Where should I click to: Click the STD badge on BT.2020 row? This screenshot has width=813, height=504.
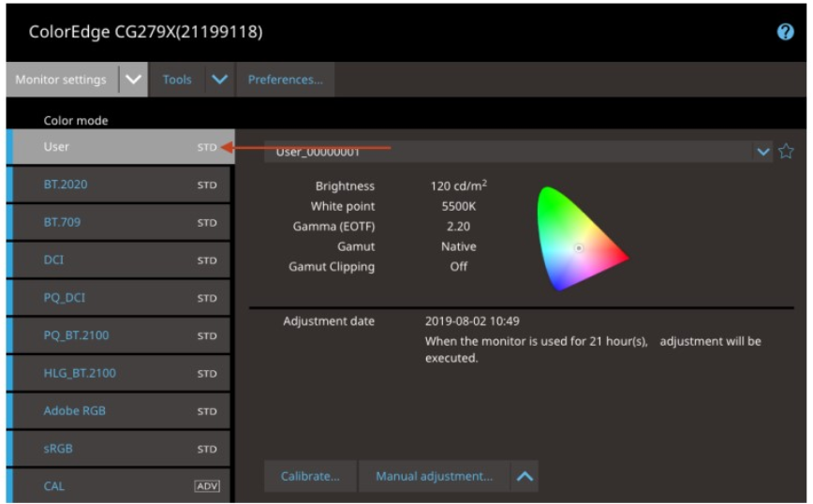[207, 185]
